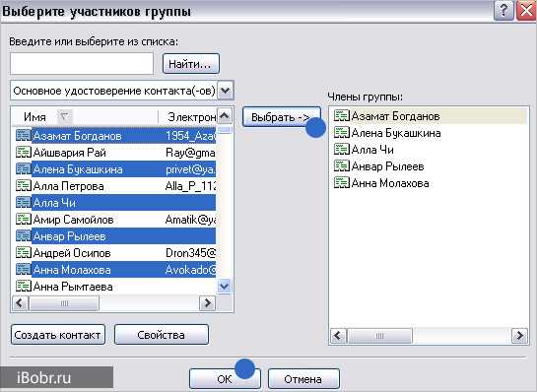Open Свойства for selected contact
Viewport: 537px width, 392px height.
[161, 335]
